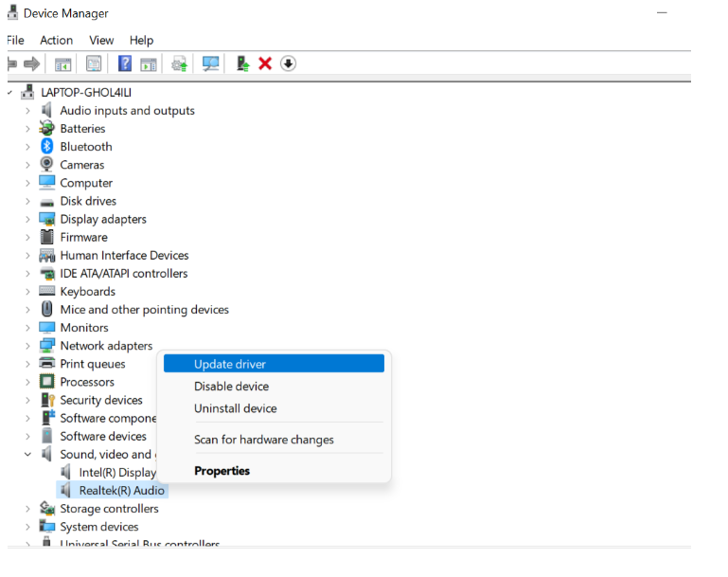Click Scan for hardware changes monitor icon
This screenshot has width=728, height=577.
pos(211,63)
